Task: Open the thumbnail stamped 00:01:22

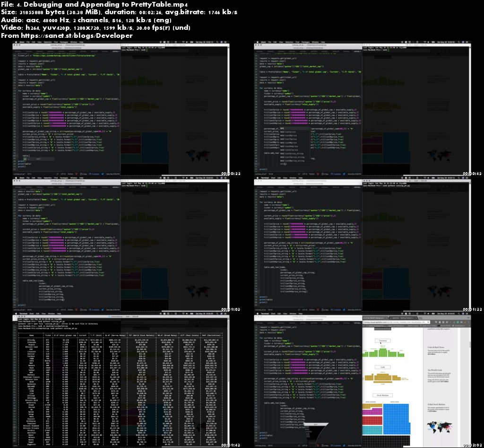Action: pos(363,244)
